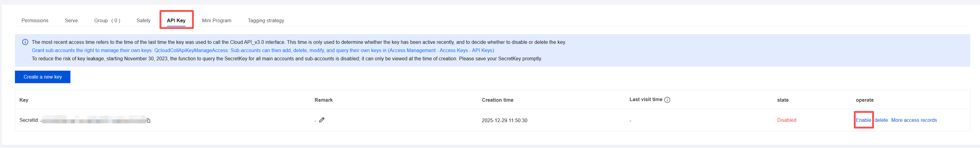Delete the listed API key

pyautogui.click(x=881, y=120)
